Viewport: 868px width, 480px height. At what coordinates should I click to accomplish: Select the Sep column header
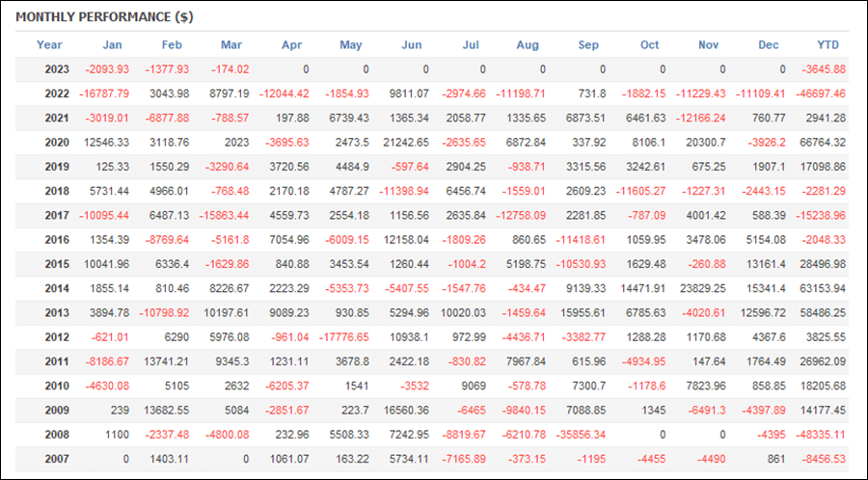588,45
